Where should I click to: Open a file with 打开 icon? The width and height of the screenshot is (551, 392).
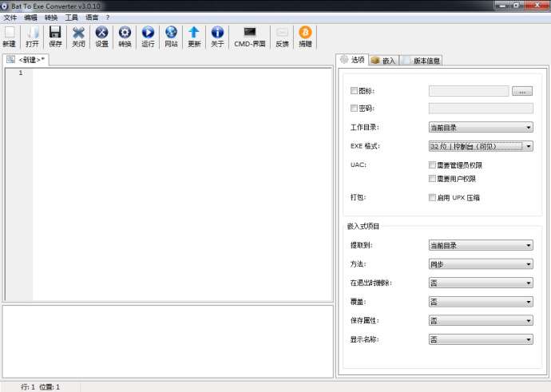click(32, 34)
